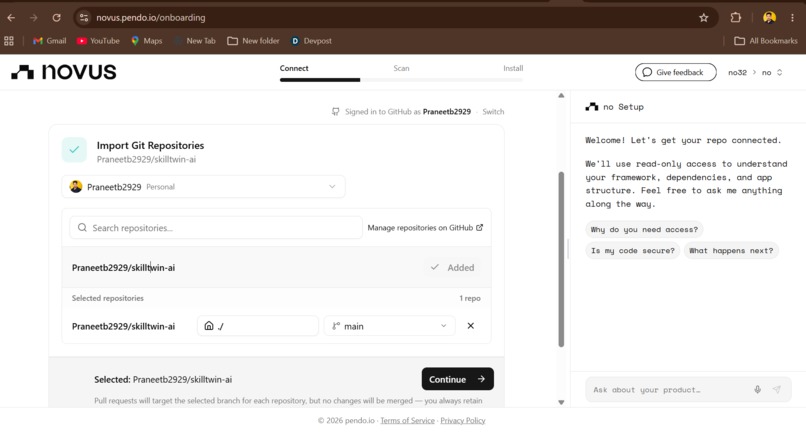The height and width of the screenshot is (432, 806).
Task: Click the no32 breadcrumb
Action: point(737,73)
